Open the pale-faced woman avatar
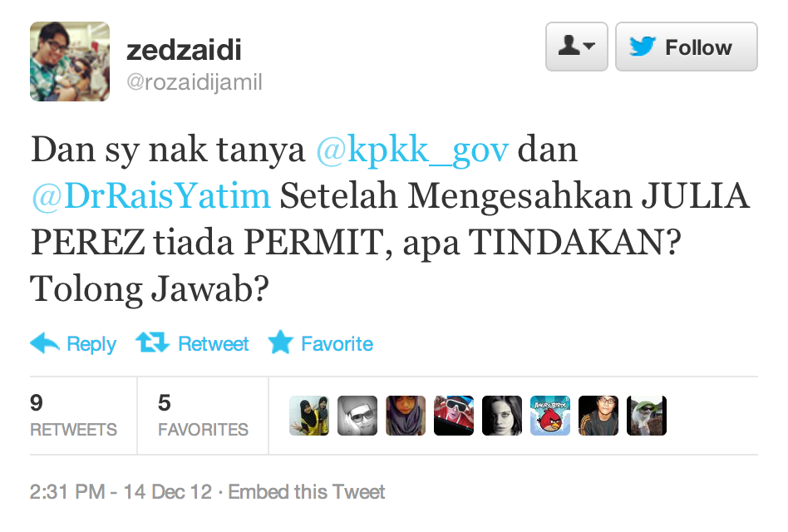The image size is (788, 532). pos(502,416)
